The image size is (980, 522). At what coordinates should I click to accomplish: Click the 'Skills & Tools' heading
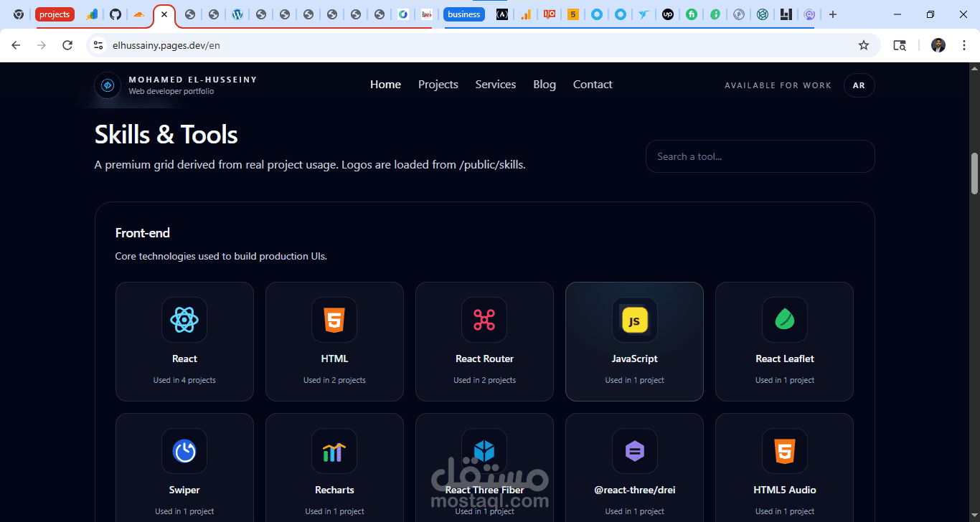coord(166,135)
